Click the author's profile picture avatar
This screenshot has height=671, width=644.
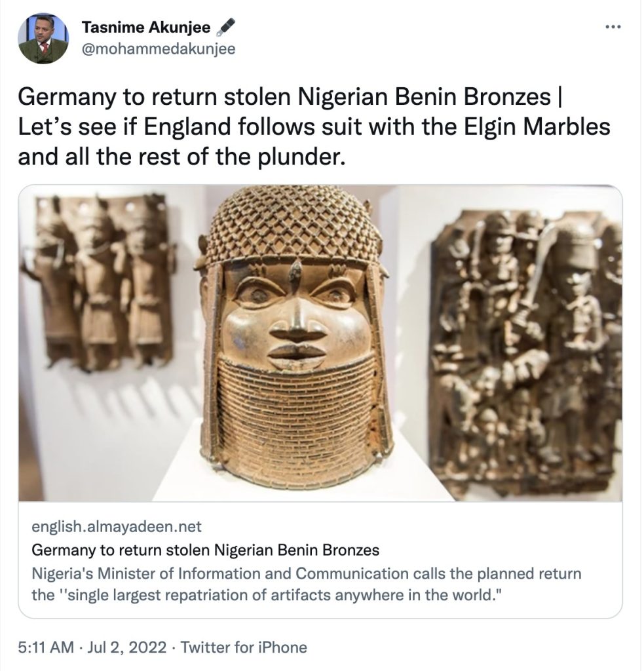pos(43,38)
